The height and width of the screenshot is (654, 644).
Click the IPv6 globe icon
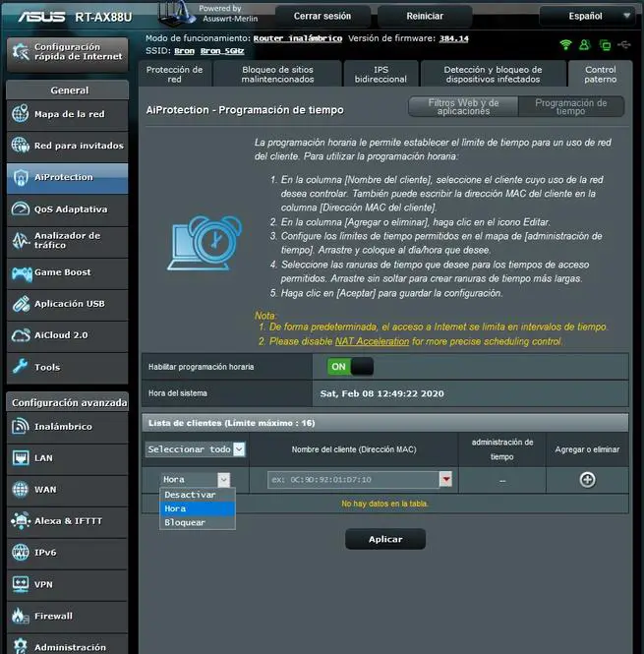click(20, 553)
